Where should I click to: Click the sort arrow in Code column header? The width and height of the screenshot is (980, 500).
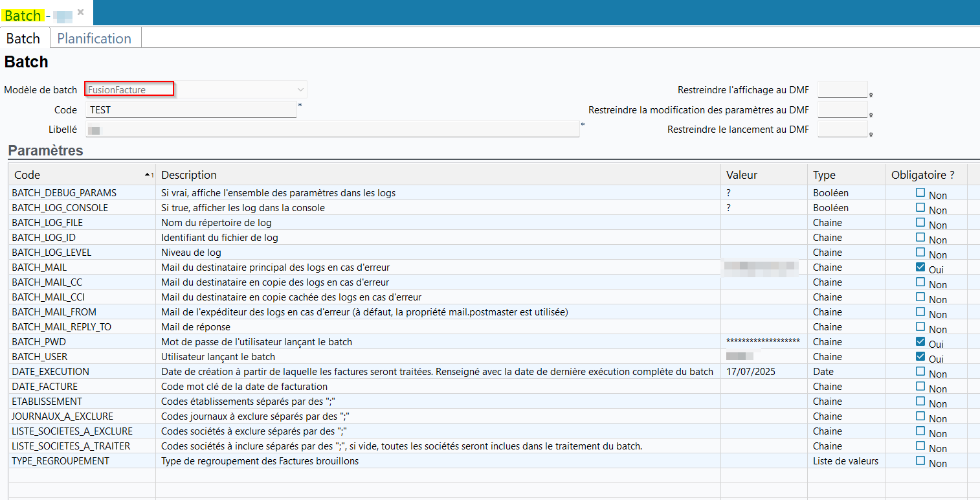click(x=148, y=176)
